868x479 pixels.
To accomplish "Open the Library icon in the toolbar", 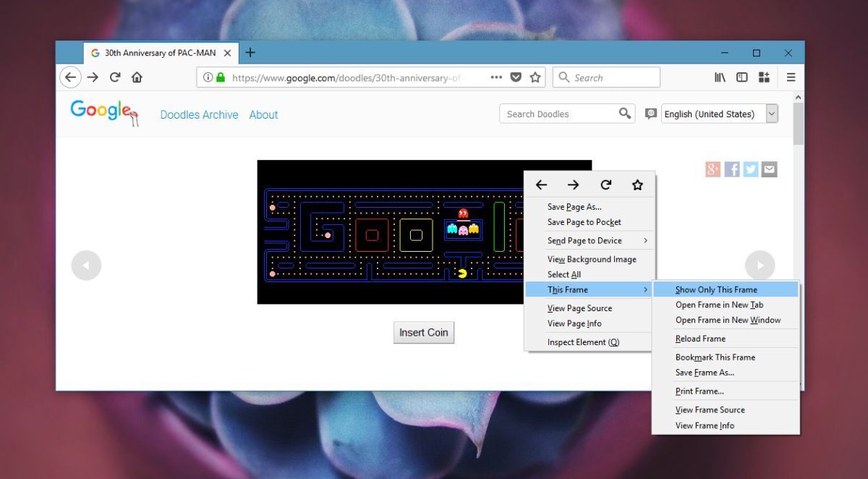I will tap(720, 77).
